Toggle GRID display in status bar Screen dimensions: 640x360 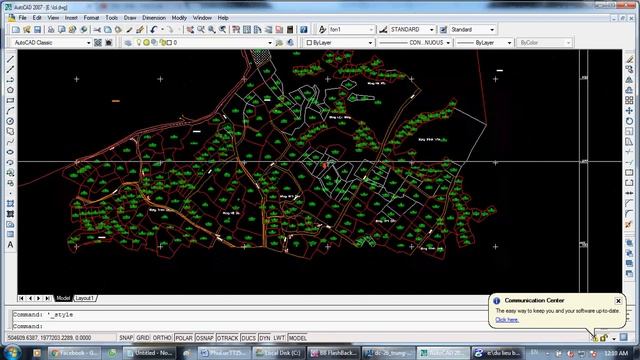[x=143, y=338]
